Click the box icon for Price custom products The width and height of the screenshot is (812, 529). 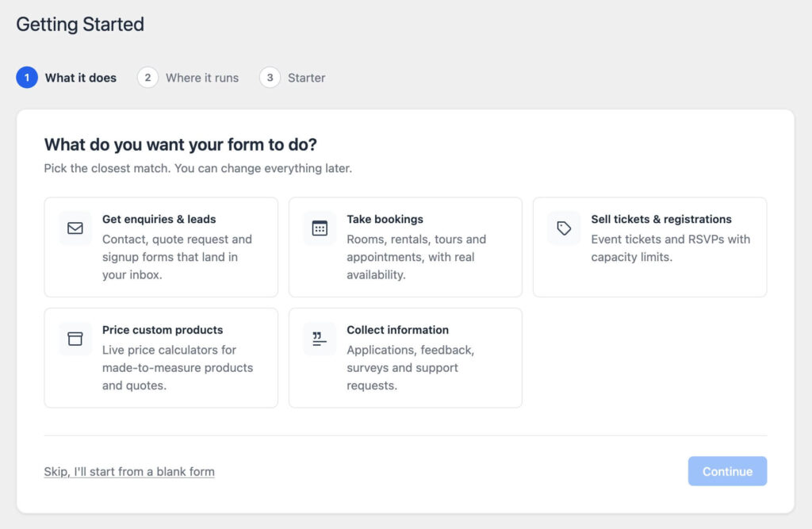click(x=75, y=339)
